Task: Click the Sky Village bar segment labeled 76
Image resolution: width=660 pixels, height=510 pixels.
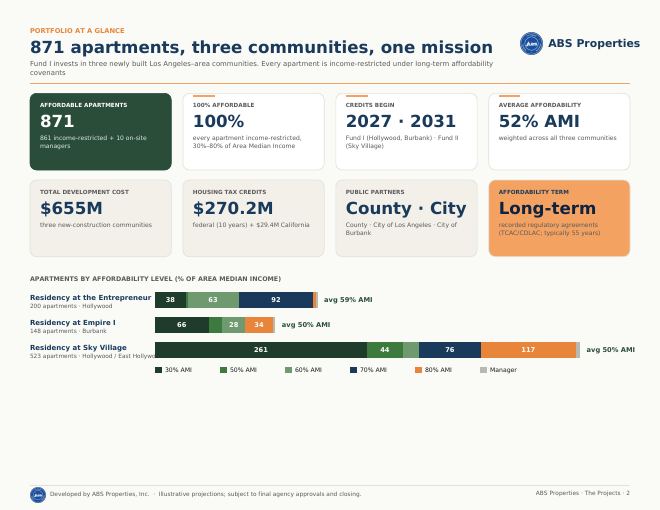Action: [x=450, y=350]
